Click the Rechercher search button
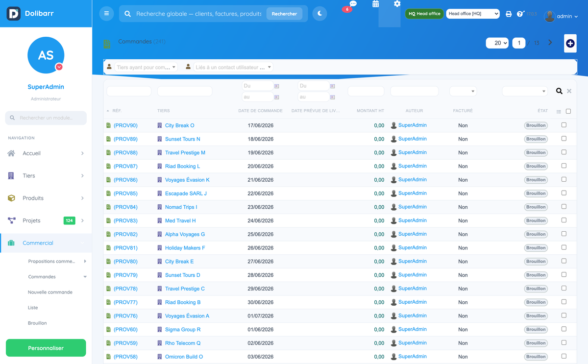This screenshot has width=588, height=364. click(x=284, y=14)
